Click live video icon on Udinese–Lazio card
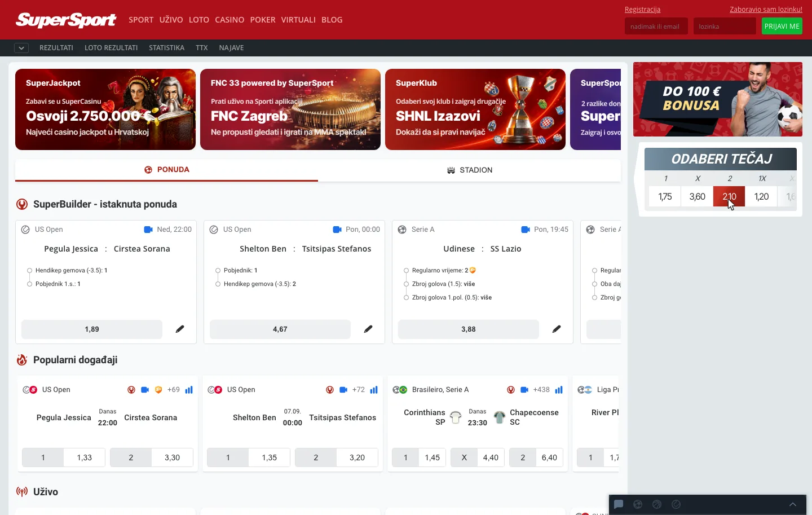The image size is (812, 515). coord(526,230)
